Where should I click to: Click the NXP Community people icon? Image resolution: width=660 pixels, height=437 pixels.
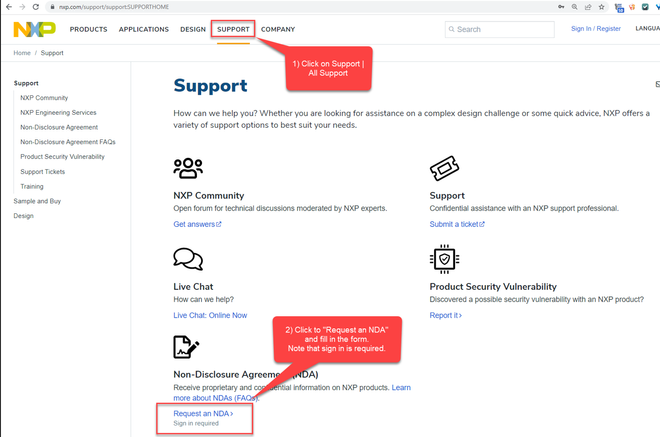(x=188, y=168)
